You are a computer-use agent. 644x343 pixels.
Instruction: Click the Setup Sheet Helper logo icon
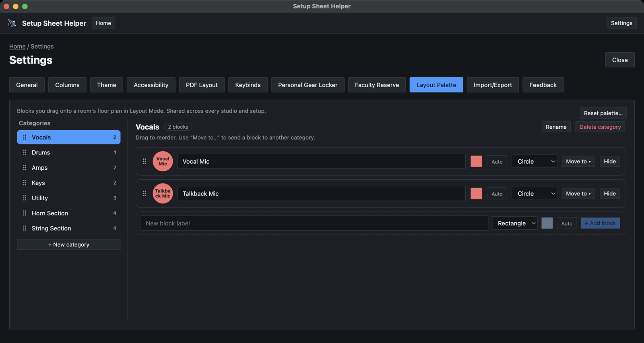pos(12,23)
